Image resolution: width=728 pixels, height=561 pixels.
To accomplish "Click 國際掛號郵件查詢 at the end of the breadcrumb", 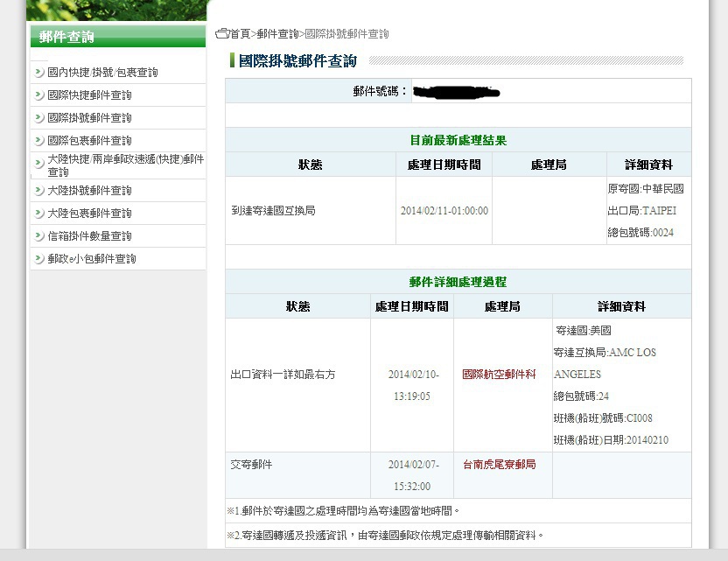I will pos(346,33).
